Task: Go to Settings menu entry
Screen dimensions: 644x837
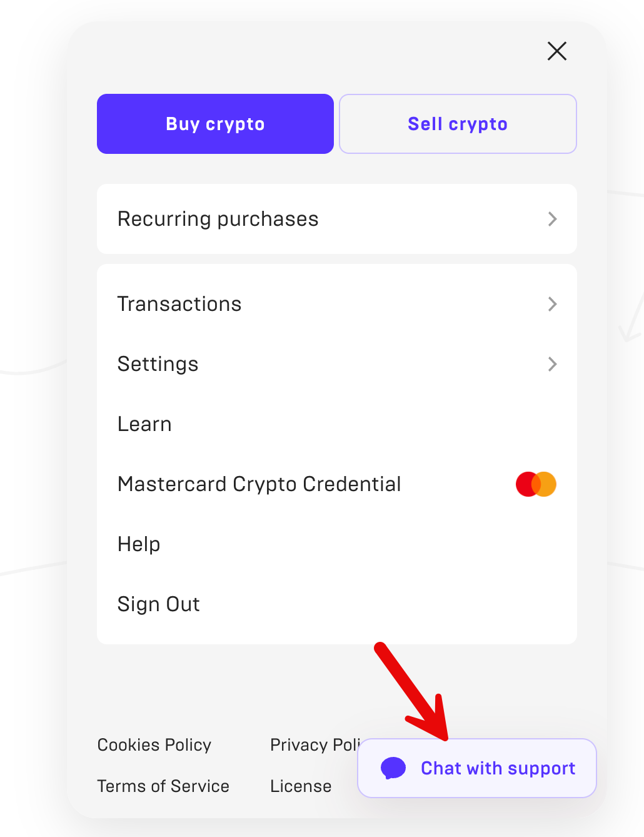Action: [x=158, y=364]
